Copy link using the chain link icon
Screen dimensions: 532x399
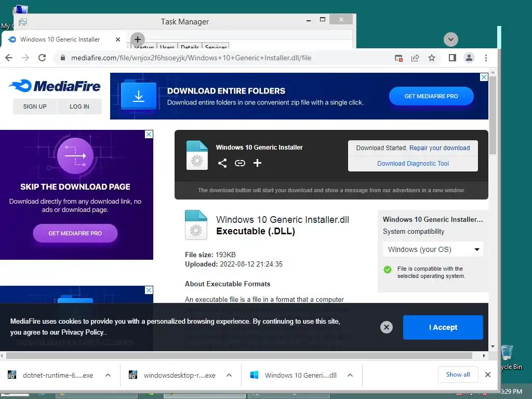[x=240, y=163]
